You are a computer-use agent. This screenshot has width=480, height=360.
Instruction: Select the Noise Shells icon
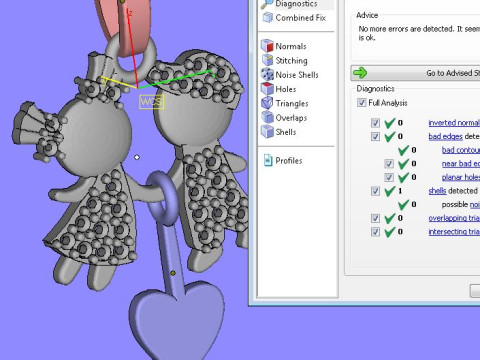tap(267, 75)
